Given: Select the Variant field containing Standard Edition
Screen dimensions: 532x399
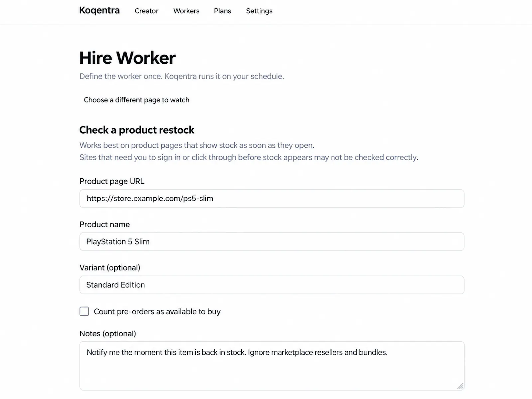Looking at the screenshot, I should click(x=272, y=285).
